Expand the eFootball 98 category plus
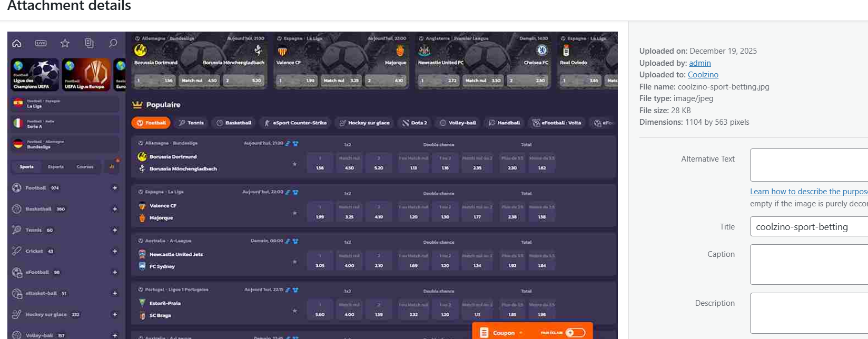 [114, 272]
